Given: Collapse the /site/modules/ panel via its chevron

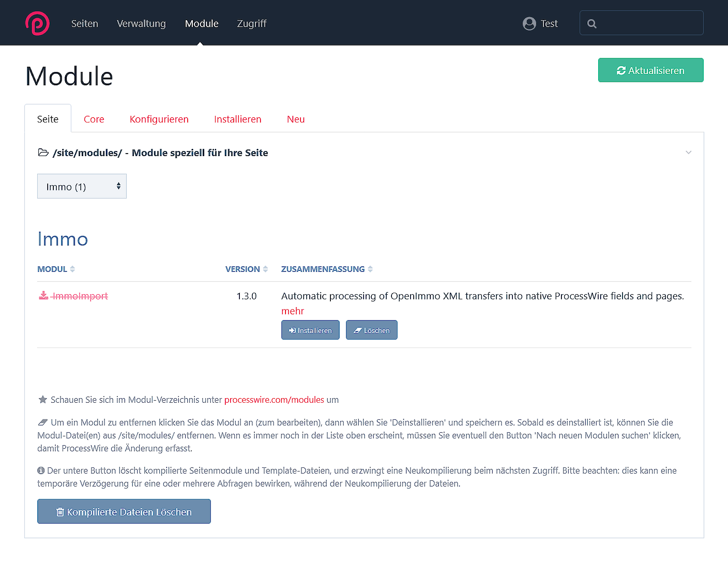Looking at the screenshot, I should point(688,152).
